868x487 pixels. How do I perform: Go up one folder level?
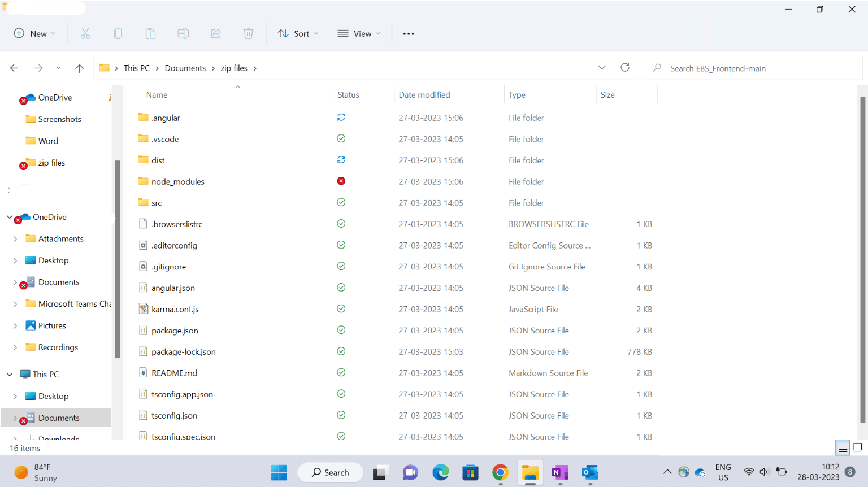[x=79, y=67]
